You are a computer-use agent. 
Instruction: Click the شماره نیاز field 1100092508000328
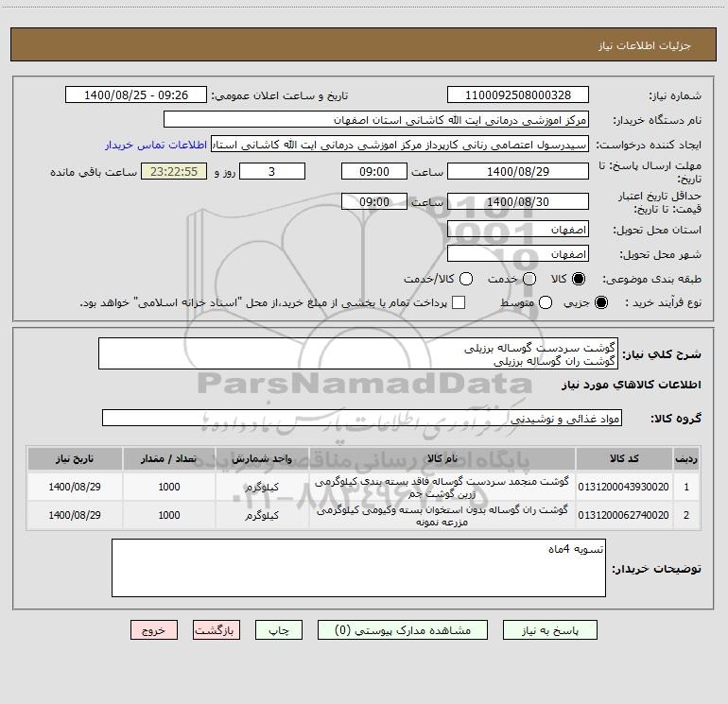pyautogui.click(x=518, y=95)
